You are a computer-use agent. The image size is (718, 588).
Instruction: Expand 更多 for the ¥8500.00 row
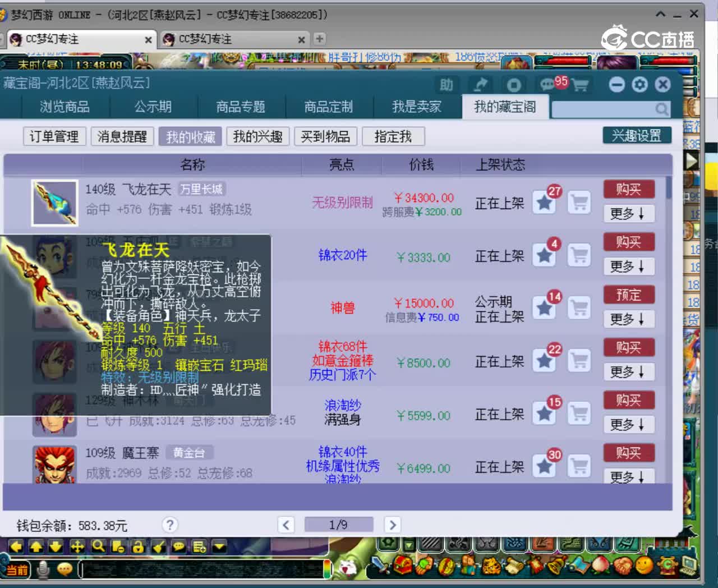[629, 371]
